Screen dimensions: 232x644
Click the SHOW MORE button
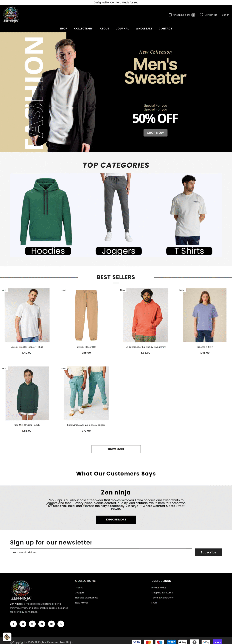click(116, 449)
